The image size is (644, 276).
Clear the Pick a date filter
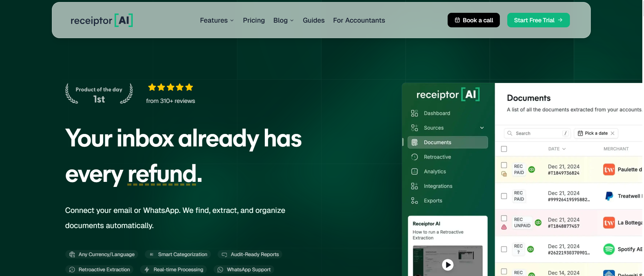tap(613, 133)
